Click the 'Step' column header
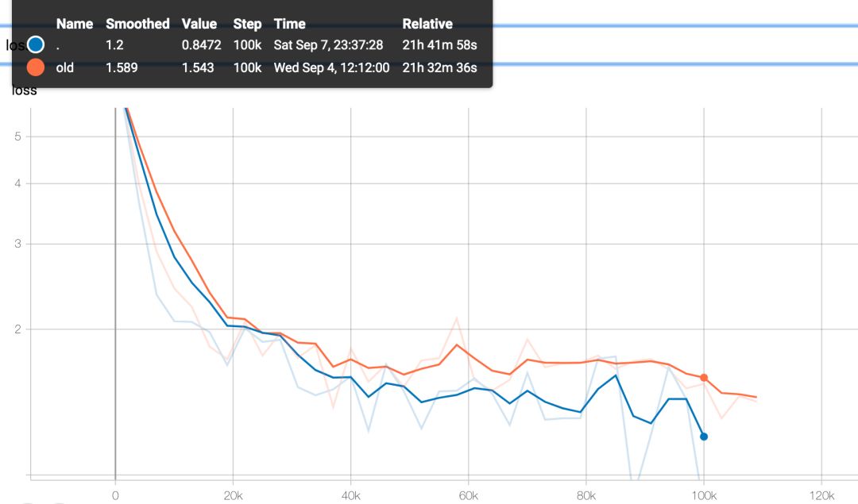Viewport: 858px width, 504px height. tap(247, 24)
